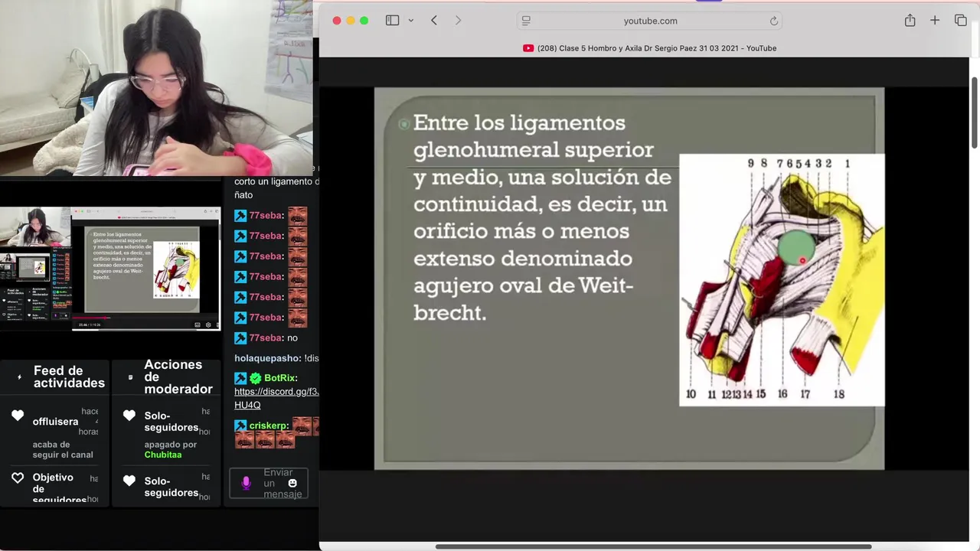Reload the youtube.com page
The image size is (980, 551).
(774, 21)
